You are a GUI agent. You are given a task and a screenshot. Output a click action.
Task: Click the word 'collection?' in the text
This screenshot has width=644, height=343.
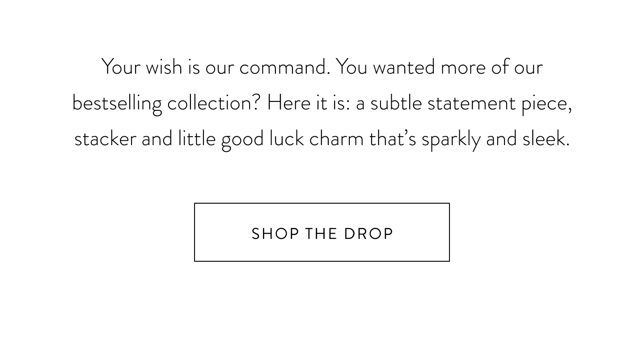(214, 103)
